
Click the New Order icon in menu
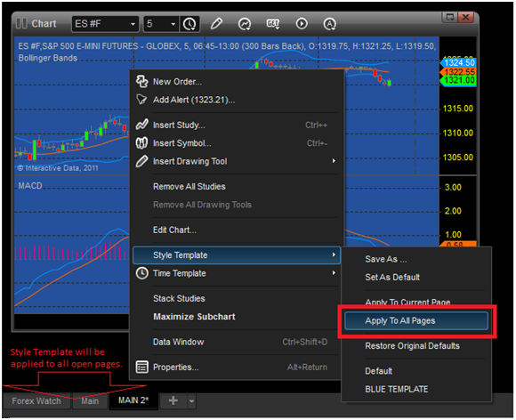[141, 81]
